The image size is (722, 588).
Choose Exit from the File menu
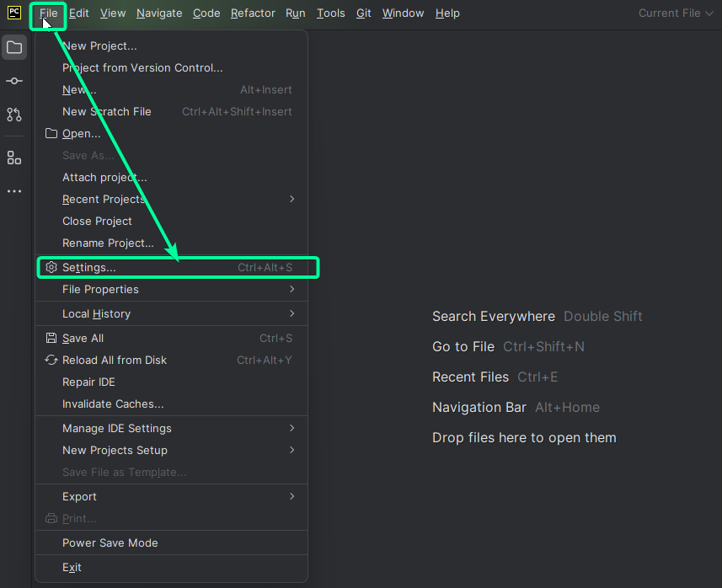pos(171,567)
